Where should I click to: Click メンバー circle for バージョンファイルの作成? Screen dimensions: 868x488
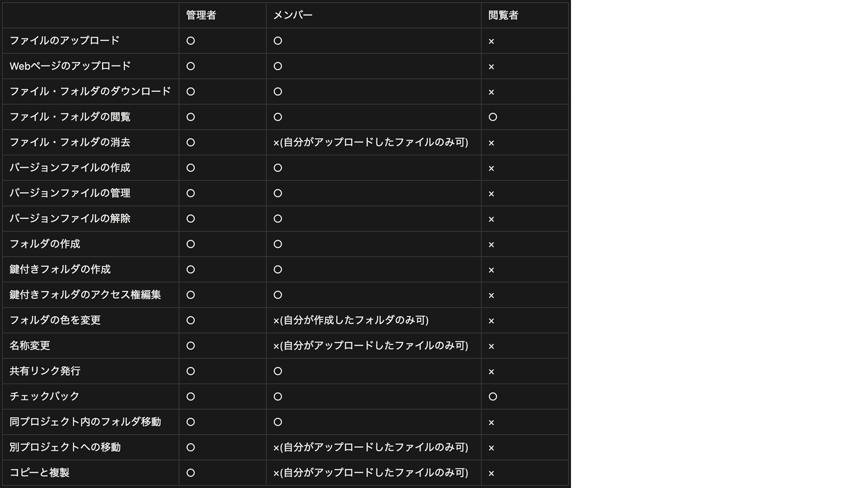click(x=278, y=168)
